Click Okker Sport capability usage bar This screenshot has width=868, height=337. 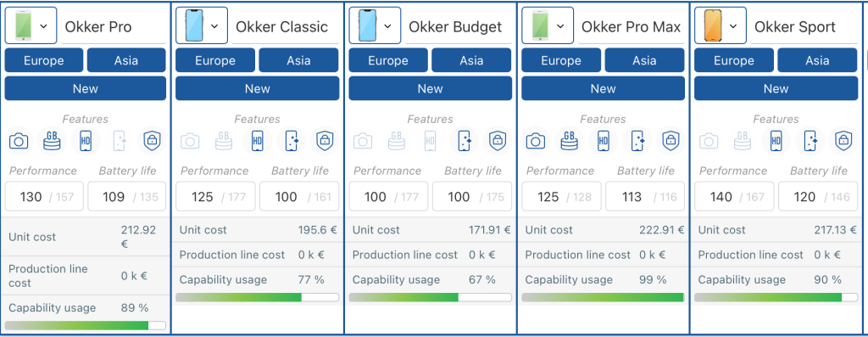776,298
